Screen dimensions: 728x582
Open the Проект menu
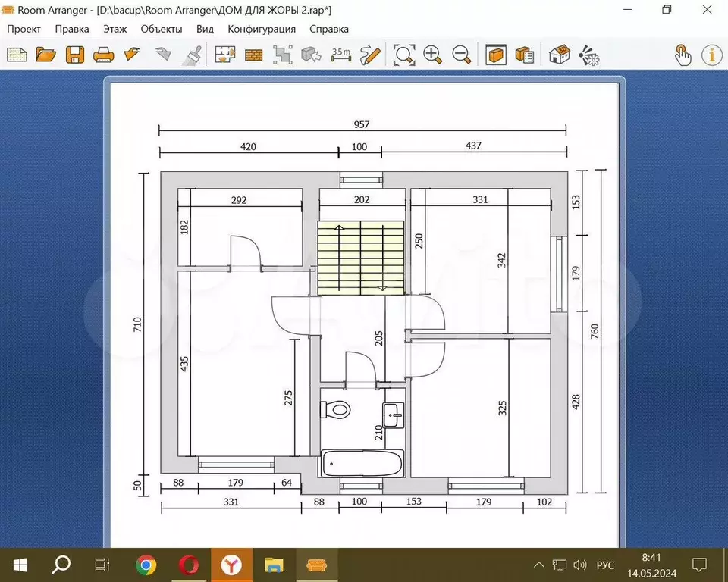click(24, 29)
